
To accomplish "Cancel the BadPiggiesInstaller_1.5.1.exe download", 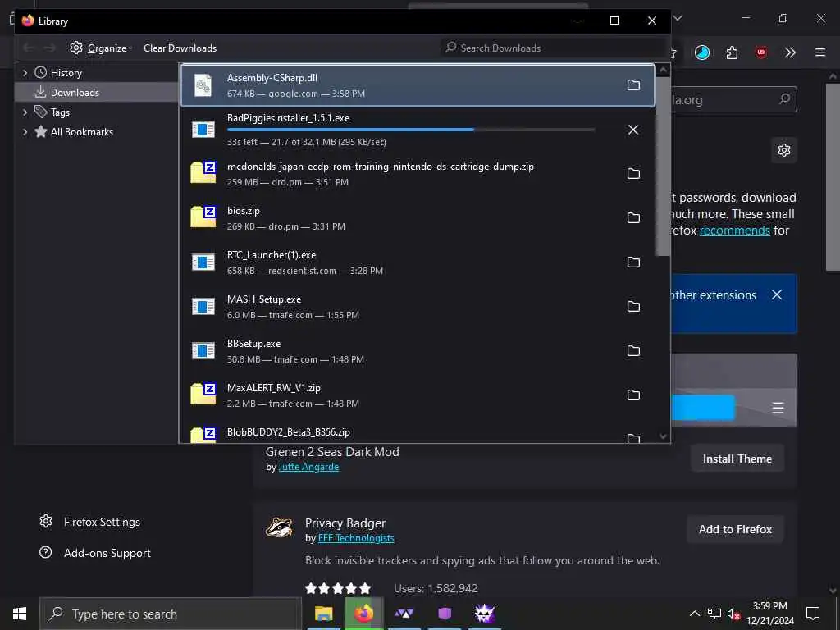I will tap(633, 130).
